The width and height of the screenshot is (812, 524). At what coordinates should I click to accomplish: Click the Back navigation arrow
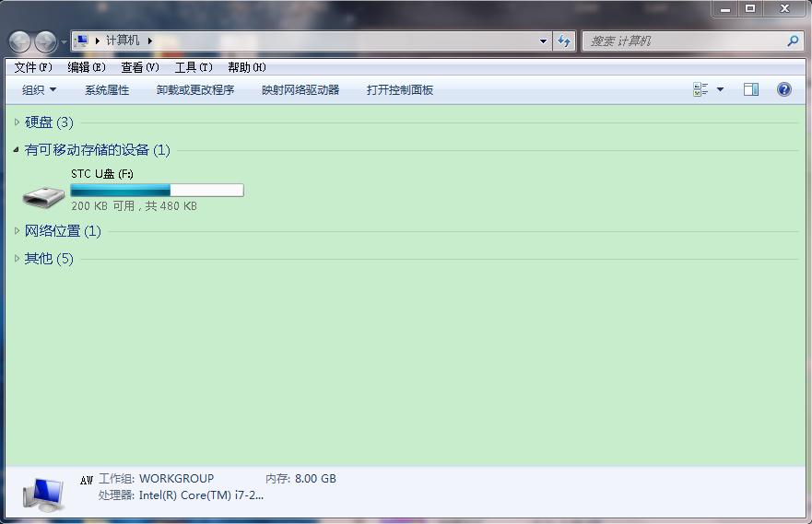pos(20,41)
